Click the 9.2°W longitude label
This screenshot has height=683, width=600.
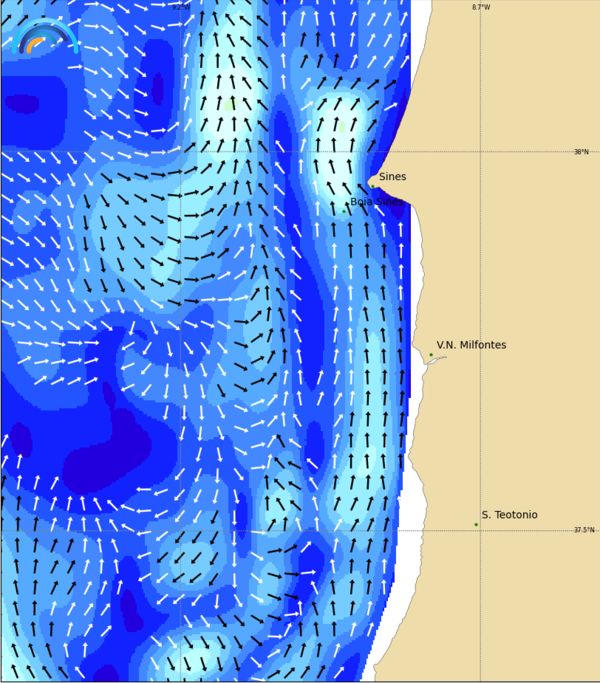(x=180, y=7)
